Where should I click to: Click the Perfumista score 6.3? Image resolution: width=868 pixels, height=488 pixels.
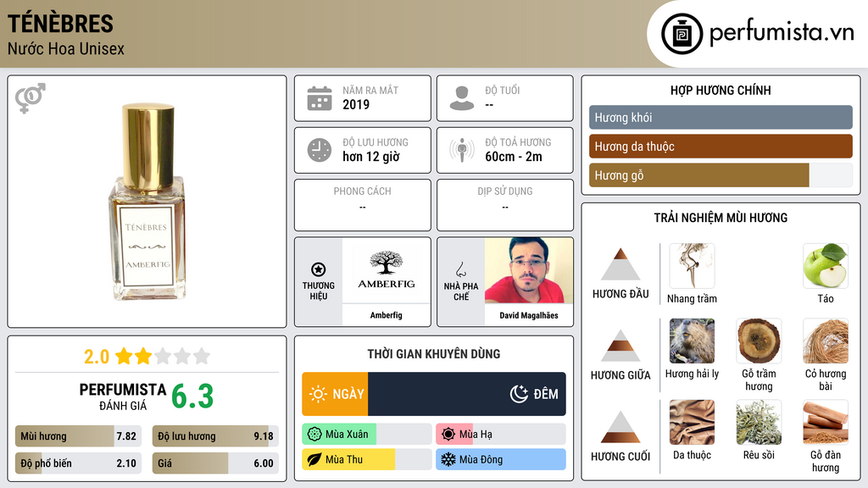tap(192, 396)
